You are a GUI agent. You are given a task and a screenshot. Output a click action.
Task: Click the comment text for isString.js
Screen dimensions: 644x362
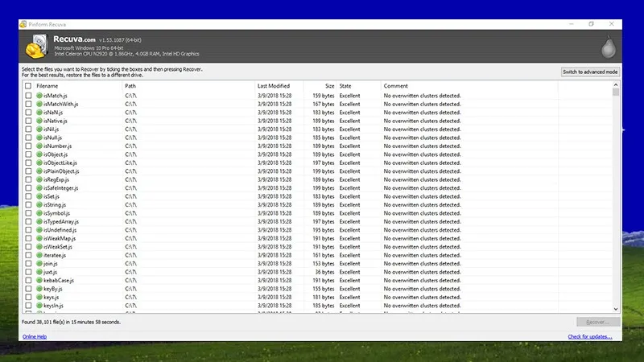422,205
